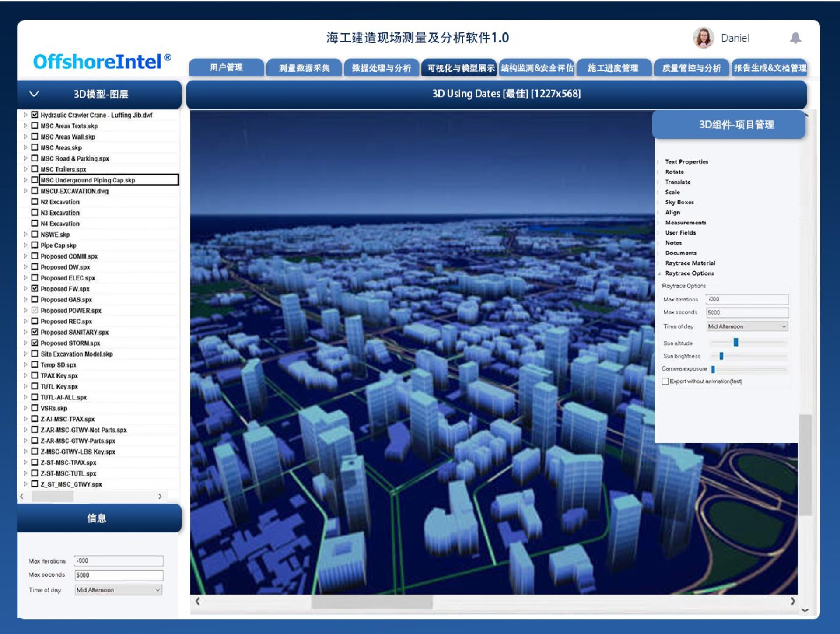This screenshot has height=634, width=840.
Task: Click the vertical scrollbar of properties panel
Action: point(805,465)
